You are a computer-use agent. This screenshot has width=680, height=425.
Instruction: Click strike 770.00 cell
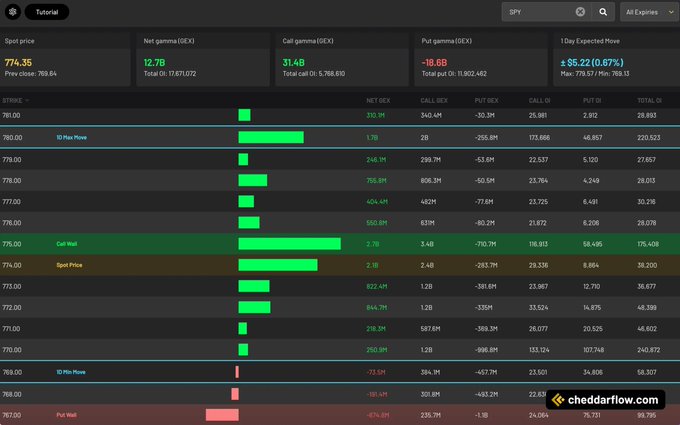pyautogui.click(x=11, y=350)
